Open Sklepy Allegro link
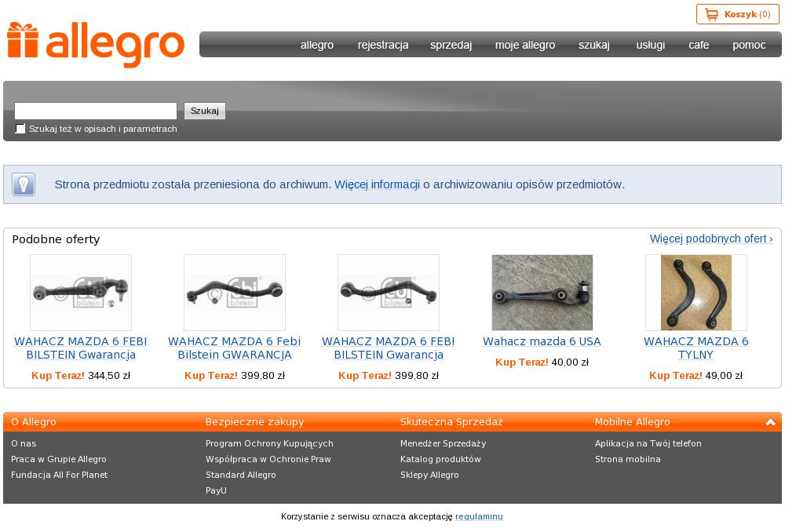 429,475
